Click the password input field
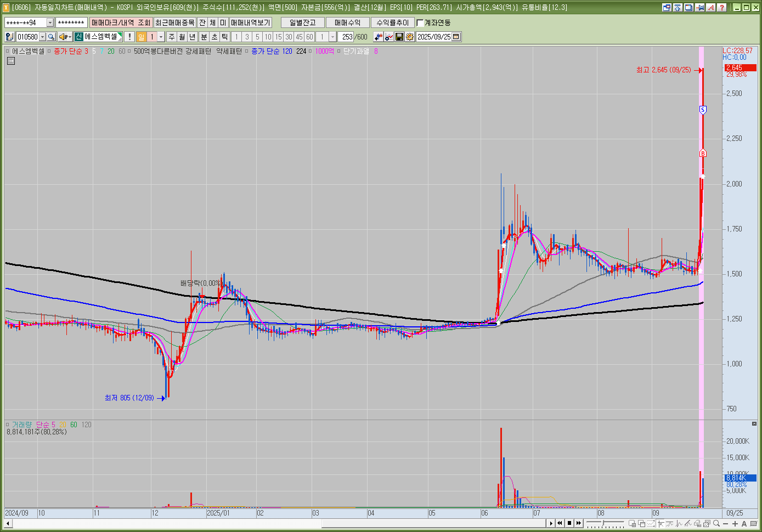 pyautogui.click(x=71, y=22)
